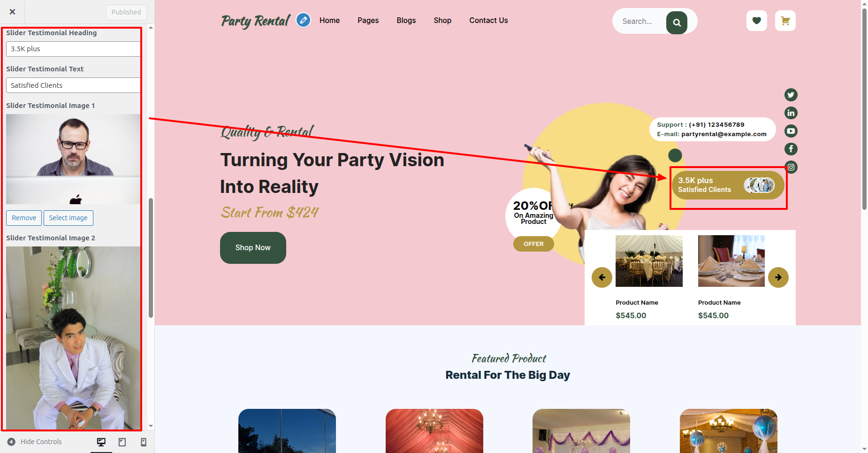
Task: Open the YouTube social icon
Action: [x=791, y=131]
